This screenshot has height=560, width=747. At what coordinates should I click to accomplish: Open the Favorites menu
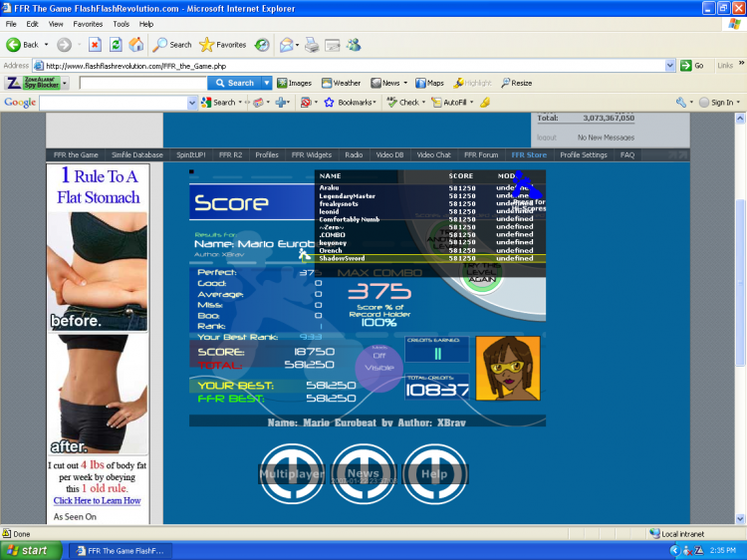click(88, 24)
